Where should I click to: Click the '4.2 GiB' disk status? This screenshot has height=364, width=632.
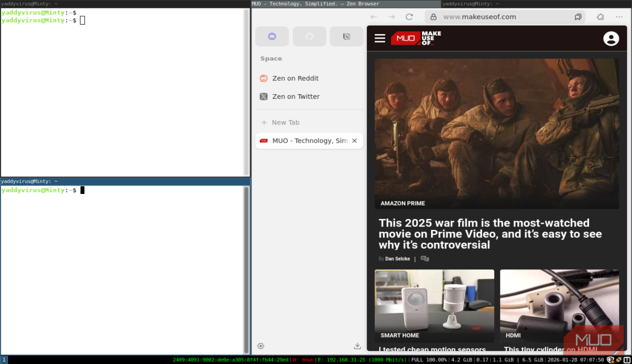(x=461, y=360)
